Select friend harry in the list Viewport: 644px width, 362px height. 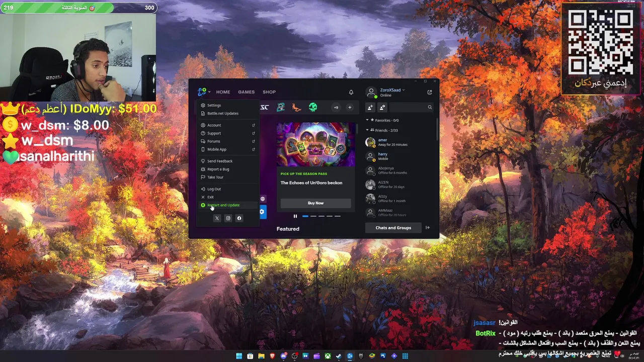pos(400,156)
